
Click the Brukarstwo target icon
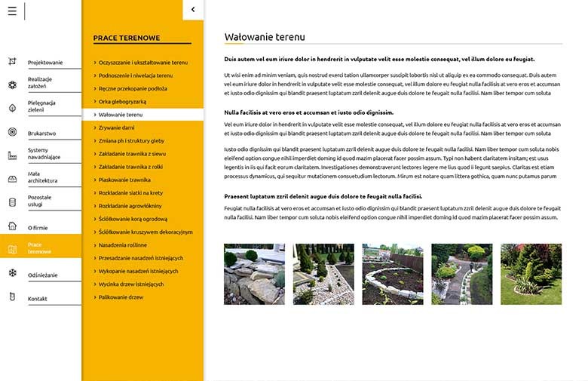point(12,132)
